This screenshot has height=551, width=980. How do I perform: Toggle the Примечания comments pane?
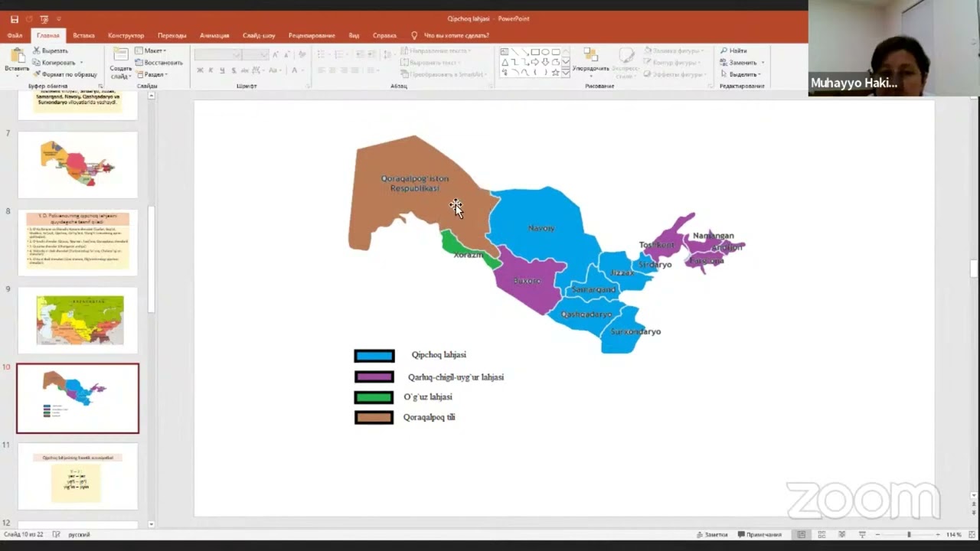tap(759, 534)
